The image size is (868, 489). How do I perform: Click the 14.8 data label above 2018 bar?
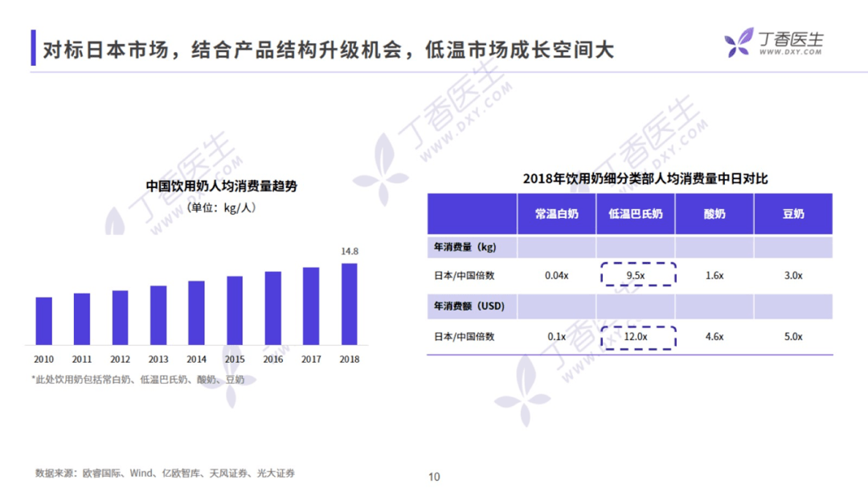coord(350,252)
